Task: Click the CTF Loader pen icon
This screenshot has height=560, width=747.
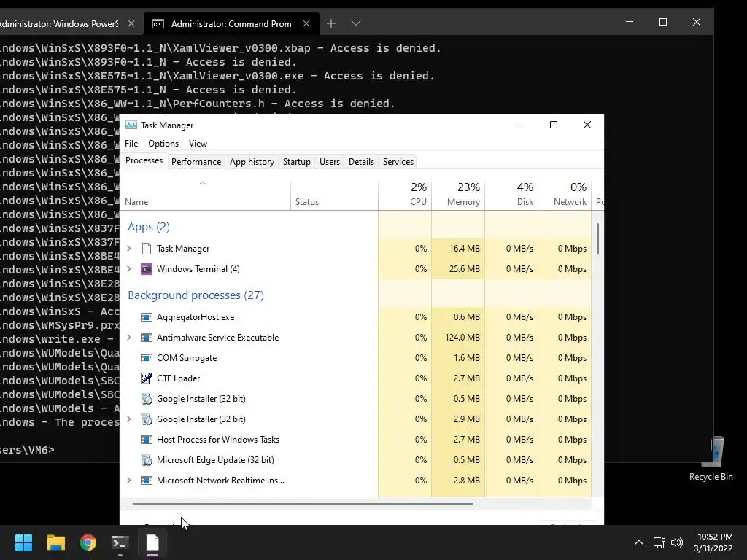Action: tap(147, 378)
